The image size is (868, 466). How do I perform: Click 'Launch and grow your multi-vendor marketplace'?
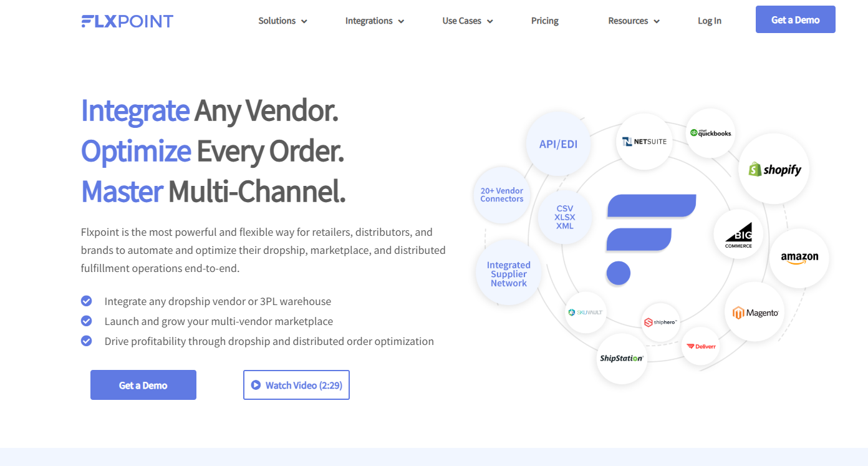coord(219,321)
